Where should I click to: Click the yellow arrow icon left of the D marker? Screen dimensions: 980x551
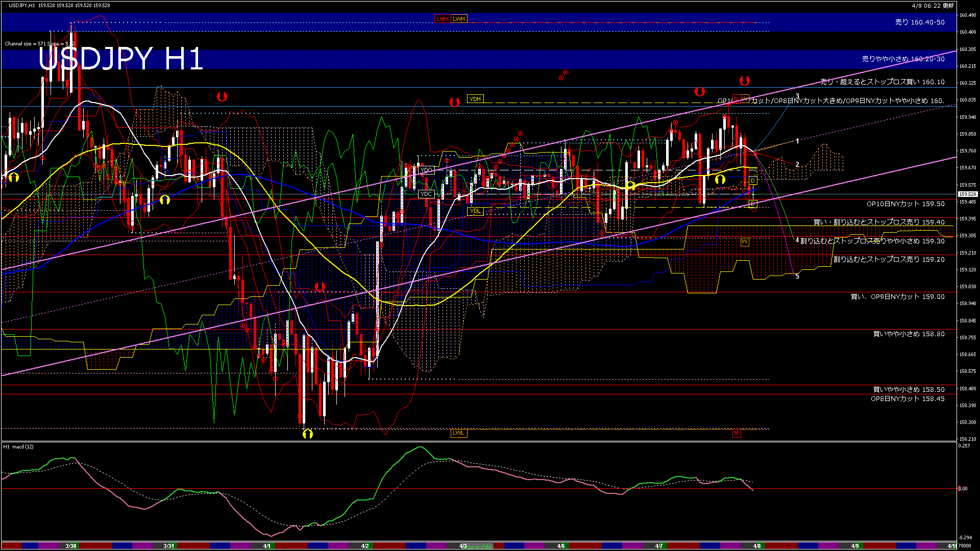tap(720, 180)
